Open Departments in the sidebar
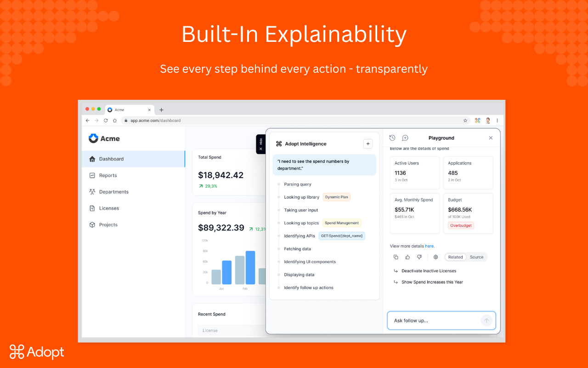 (133, 192)
